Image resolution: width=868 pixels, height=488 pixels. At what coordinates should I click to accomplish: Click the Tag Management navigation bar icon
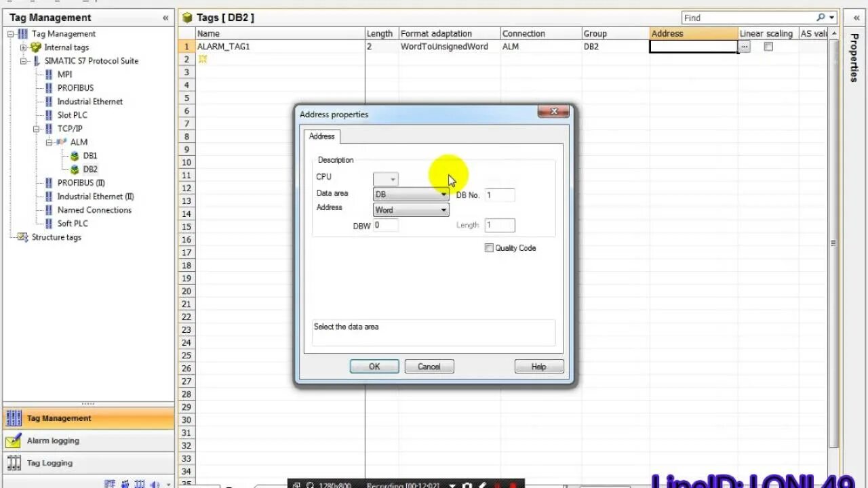(x=14, y=418)
